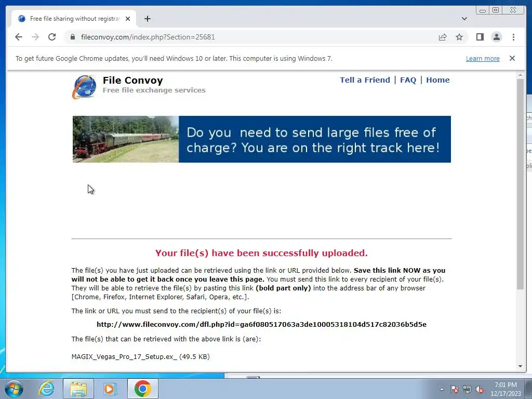Open the Chrome profile avatar menu
532x399 pixels.
coord(496,37)
